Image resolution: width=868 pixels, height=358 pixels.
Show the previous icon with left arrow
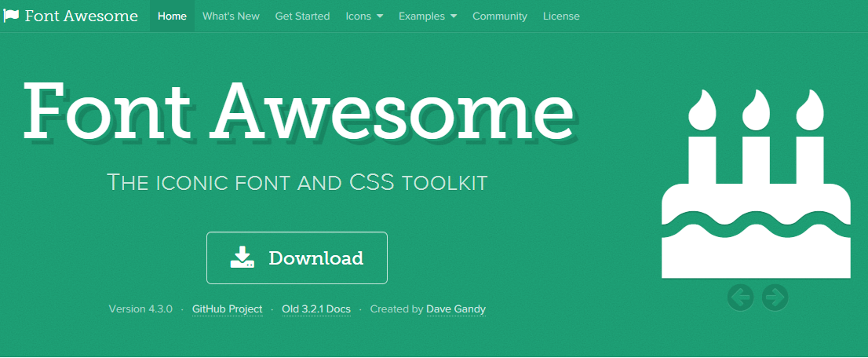coord(741,298)
